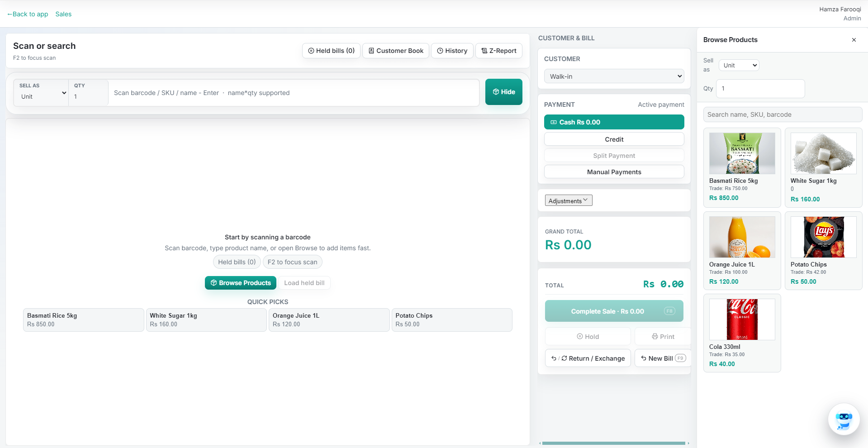868x448 pixels.
Task: Click the printer icon to print
Action: (x=655, y=336)
